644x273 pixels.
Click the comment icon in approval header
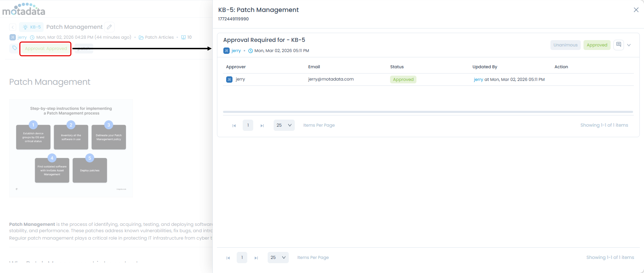pyautogui.click(x=618, y=45)
